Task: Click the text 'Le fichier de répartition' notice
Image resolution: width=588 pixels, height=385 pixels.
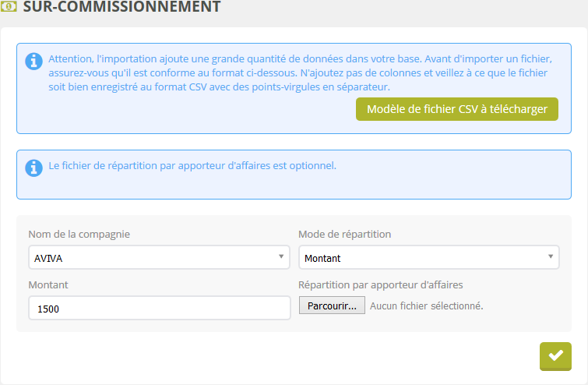Action: (x=192, y=166)
